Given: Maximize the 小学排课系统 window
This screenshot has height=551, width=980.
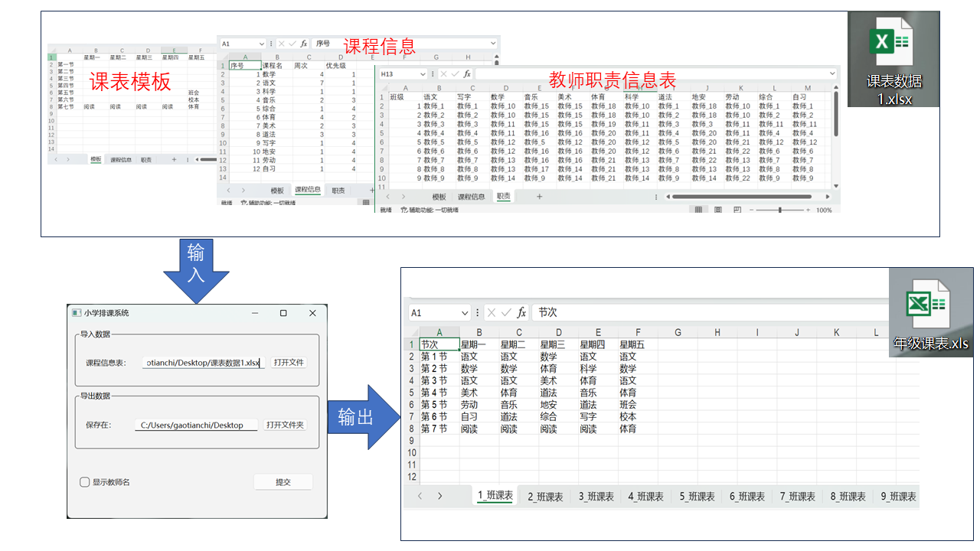Looking at the screenshot, I should click(x=283, y=313).
